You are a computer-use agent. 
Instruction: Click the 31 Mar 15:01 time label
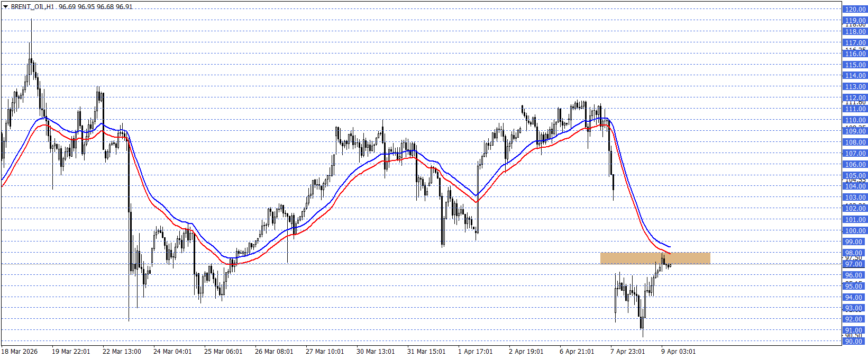tap(426, 352)
